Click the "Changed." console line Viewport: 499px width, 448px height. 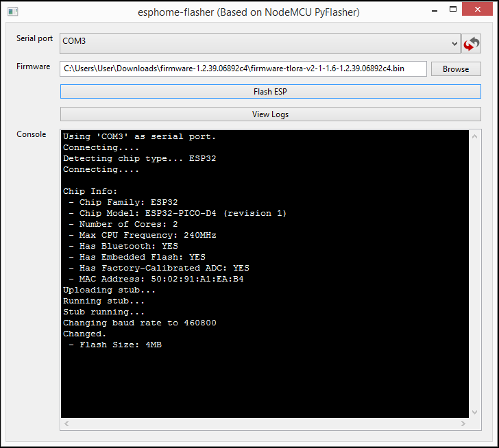tap(84, 334)
